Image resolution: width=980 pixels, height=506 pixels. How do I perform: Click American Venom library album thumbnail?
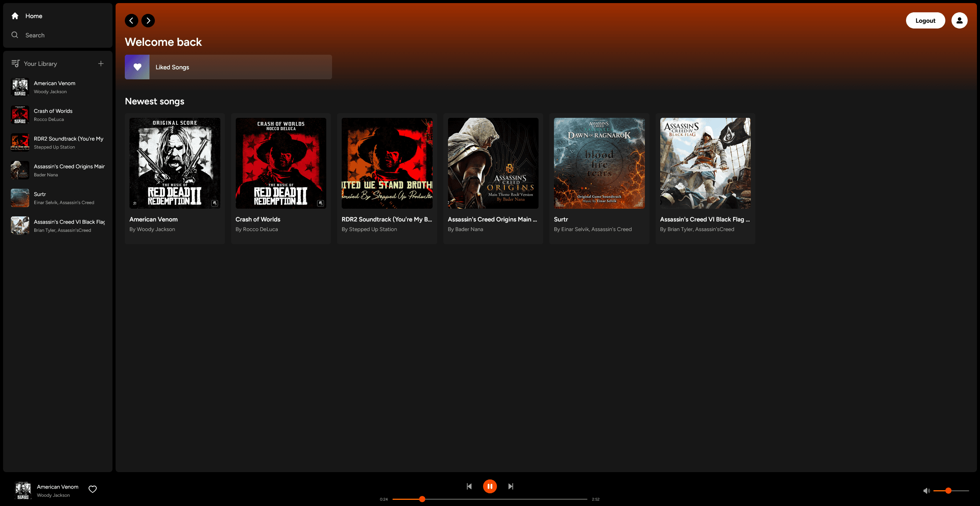tap(20, 87)
